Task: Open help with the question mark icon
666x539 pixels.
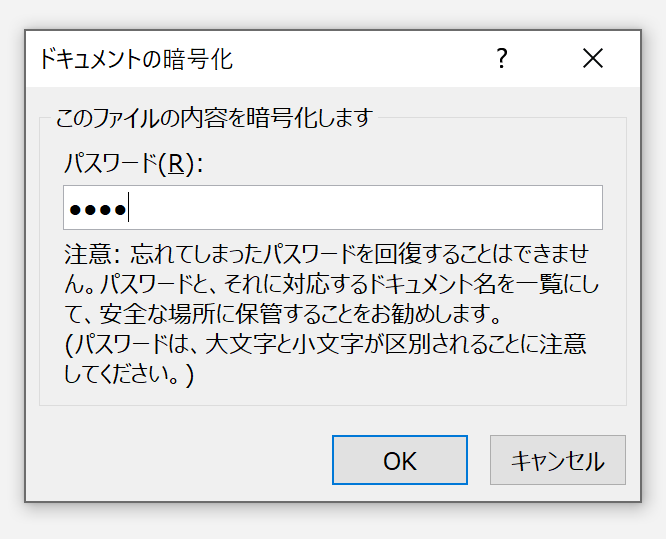Action: [x=502, y=58]
